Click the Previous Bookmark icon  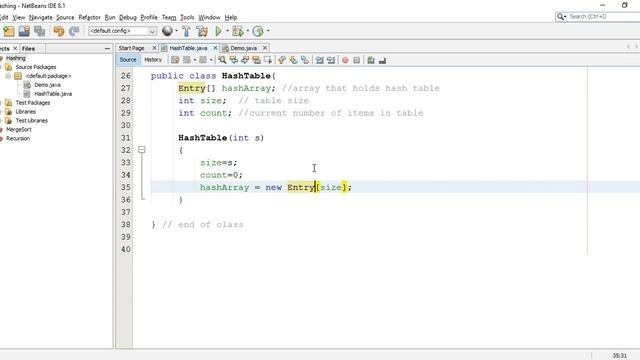coord(282,60)
